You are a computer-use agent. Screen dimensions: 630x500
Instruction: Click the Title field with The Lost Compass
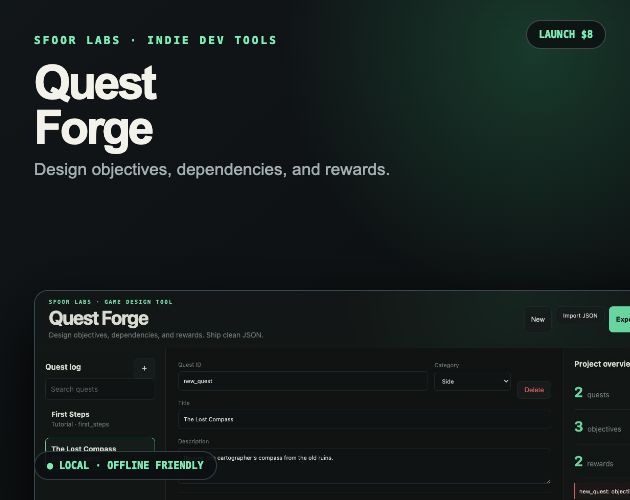coord(364,419)
